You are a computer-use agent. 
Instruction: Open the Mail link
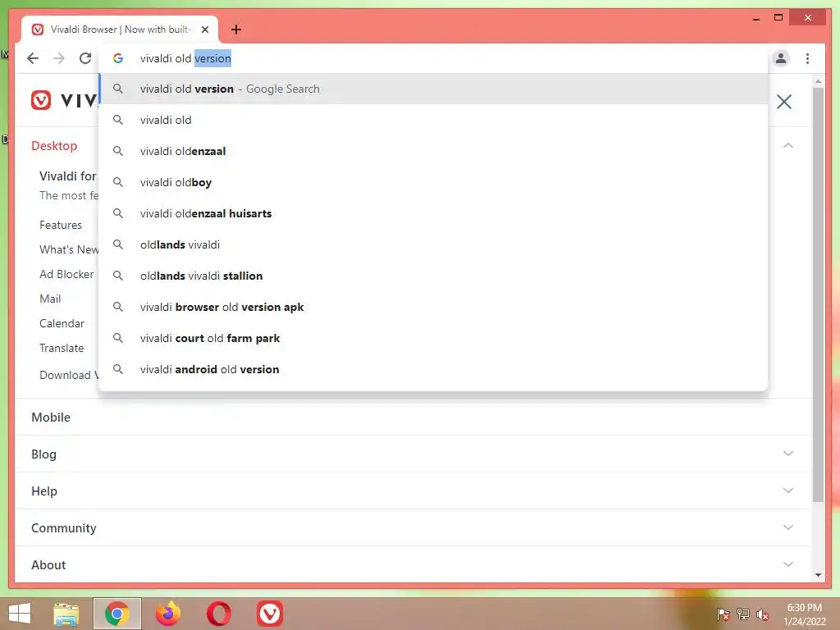coord(50,299)
